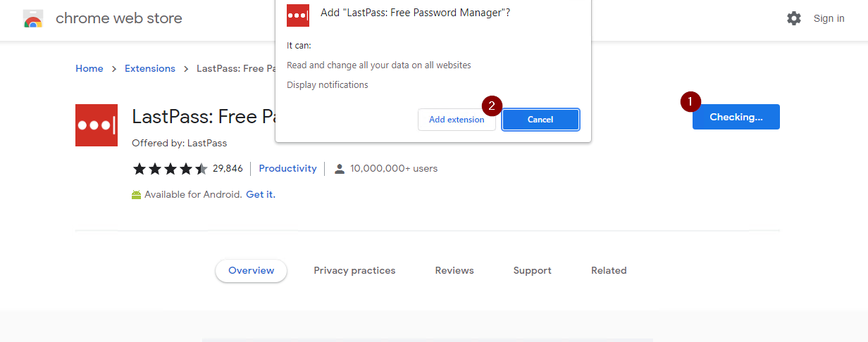The height and width of the screenshot is (342, 868).
Task: Click the Android robot icon
Action: pos(137,195)
